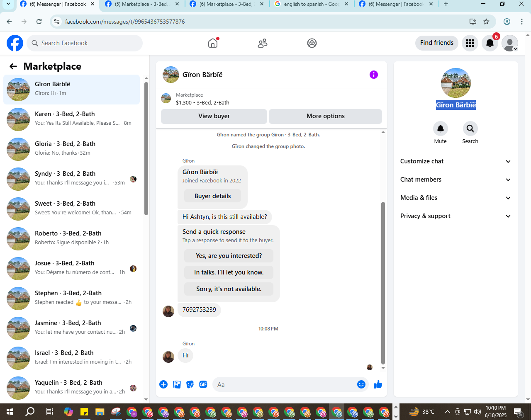531x420 pixels.
Task: Click the View buyer button
Action: click(214, 116)
